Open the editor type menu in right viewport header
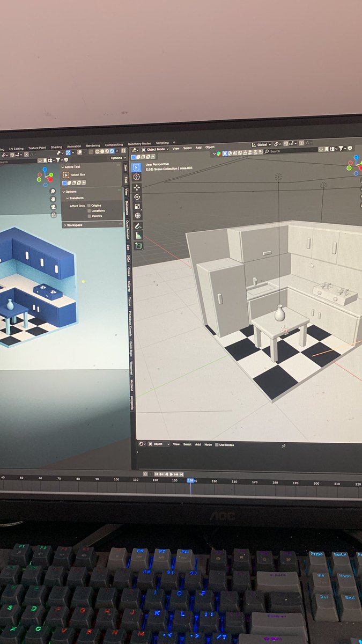The image size is (362, 644). click(x=134, y=149)
